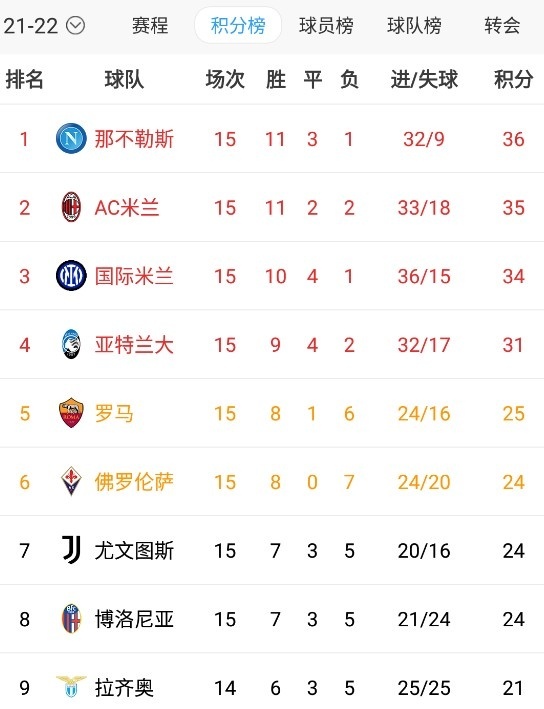Image resolution: width=544 pixels, height=709 pixels.
Task: Click the Atalanta team crest
Action: click(x=71, y=345)
